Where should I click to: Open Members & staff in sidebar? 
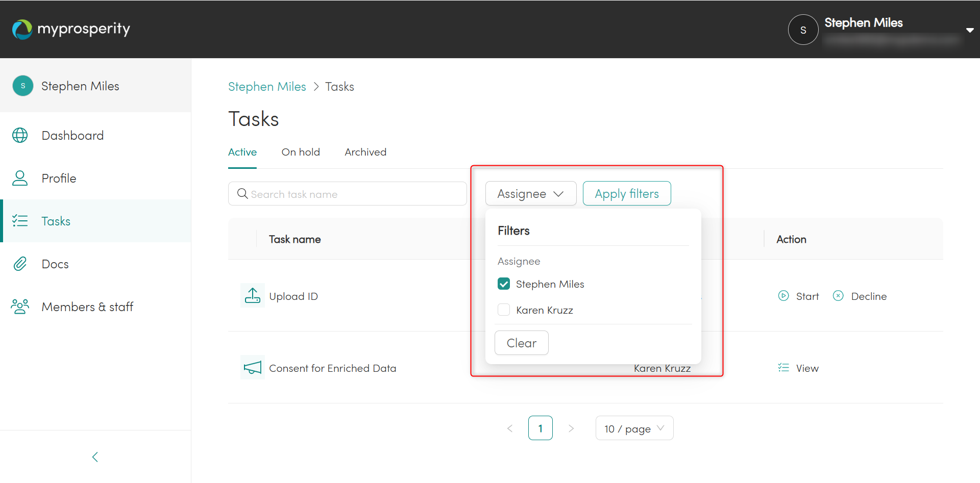[x=87, y=307]
